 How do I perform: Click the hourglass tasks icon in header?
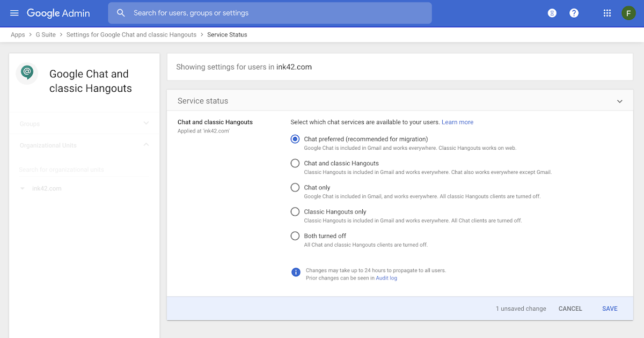[x=552, y=13]
